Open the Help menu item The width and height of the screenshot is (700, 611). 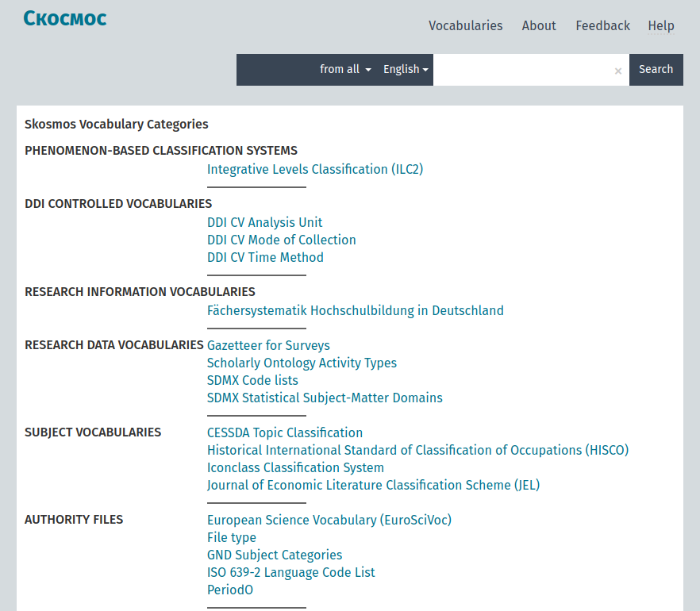[x=660, y=26]
